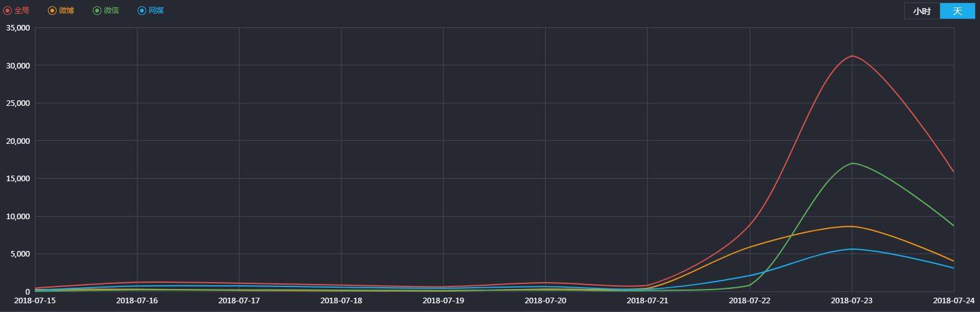Click the 2018-07-20 date label
980x312 pixels.
click(x=545, y=301)
